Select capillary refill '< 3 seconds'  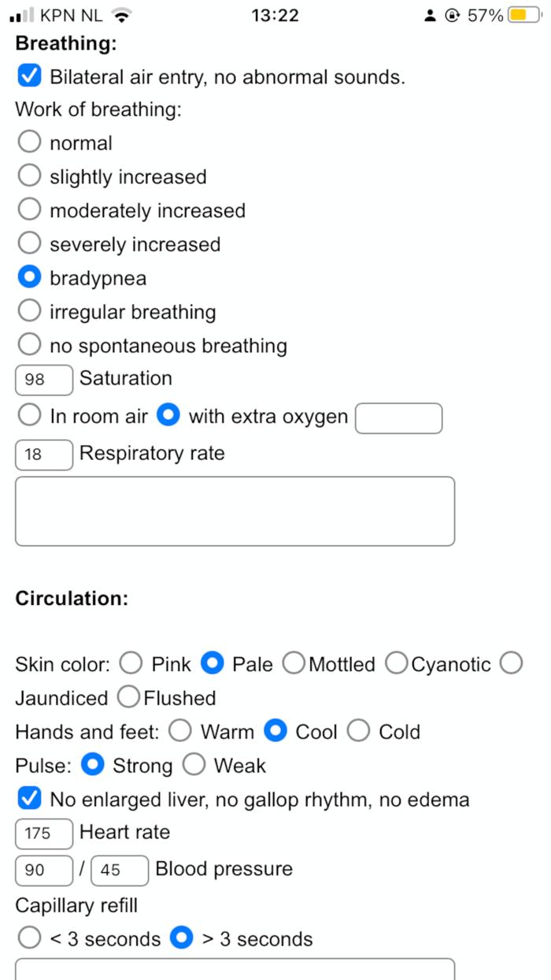(29, 937)
